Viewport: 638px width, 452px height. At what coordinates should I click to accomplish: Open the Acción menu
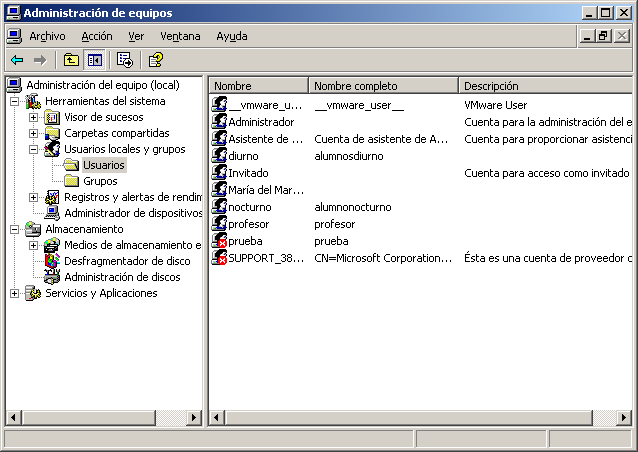pyautogui.click(x=96, y=36)
